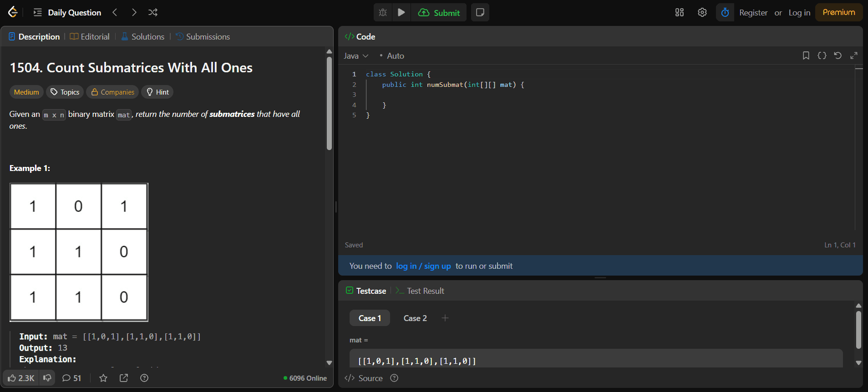Open settings gear in top bar
Viewport: 868px width, 392px height.
click(x=702, y=12)
